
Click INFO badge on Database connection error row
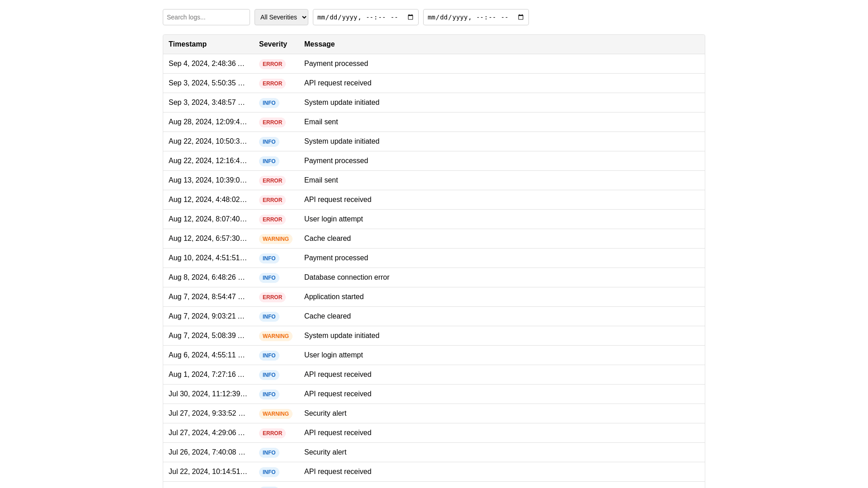269,278
